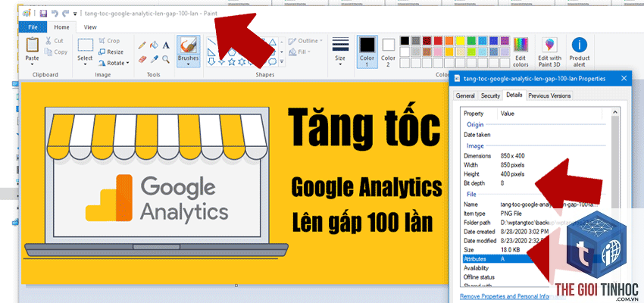The image size is (644, 303).
Task: Expand the Select dropdown arrow
Action: pyautogui.click(x=85, y=64)
